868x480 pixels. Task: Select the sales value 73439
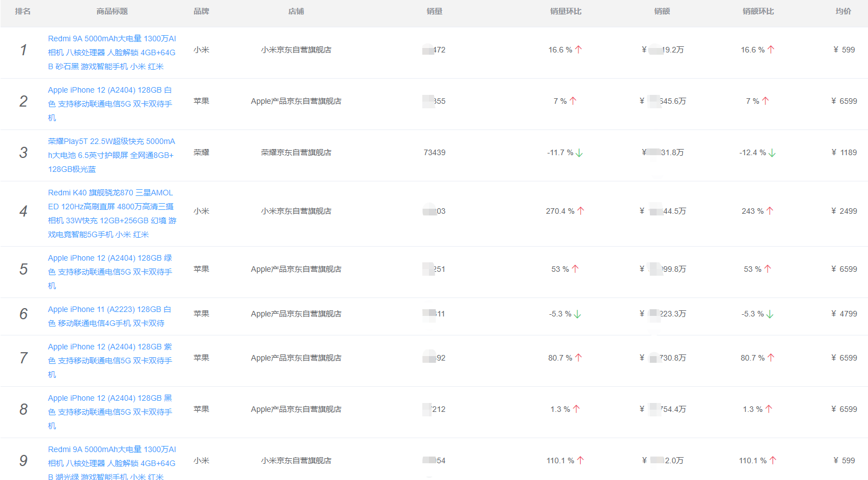tap(435, 152)
